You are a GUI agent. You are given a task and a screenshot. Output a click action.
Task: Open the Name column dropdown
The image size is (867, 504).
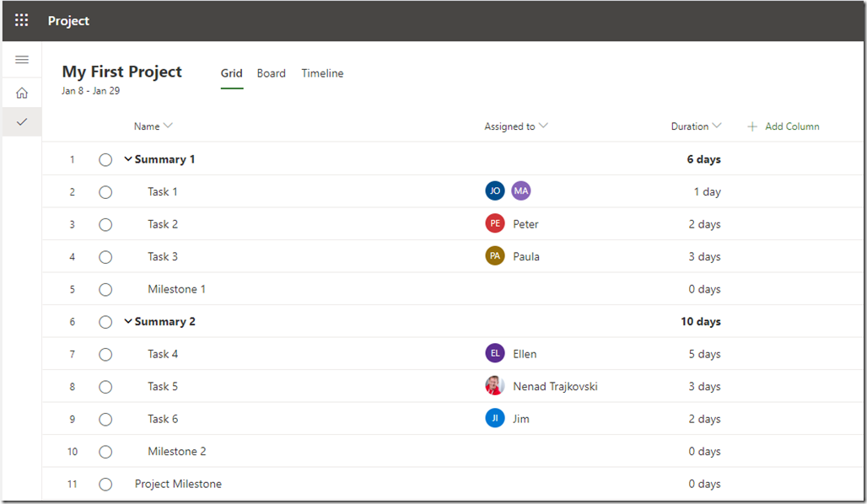point(168,126)
